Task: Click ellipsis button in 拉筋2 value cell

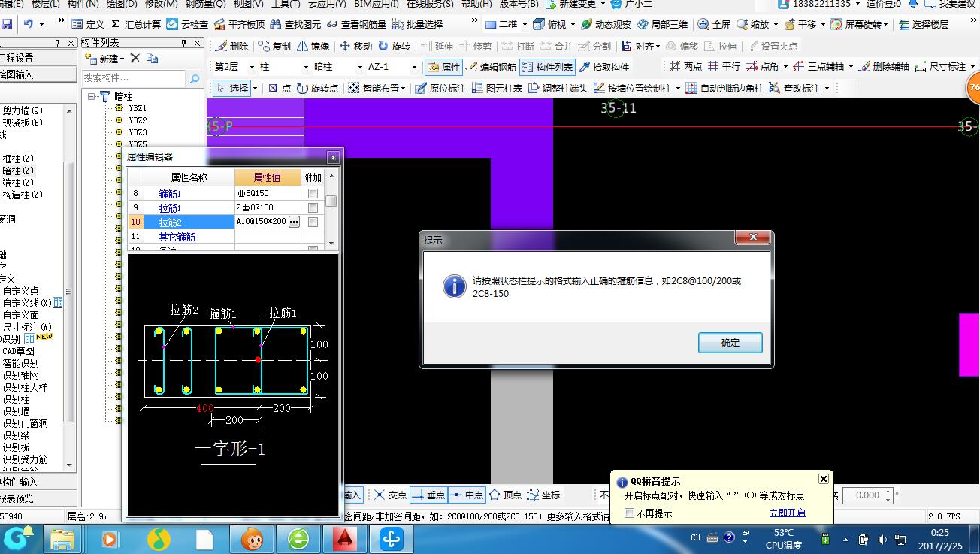Action: coord(294,222)
